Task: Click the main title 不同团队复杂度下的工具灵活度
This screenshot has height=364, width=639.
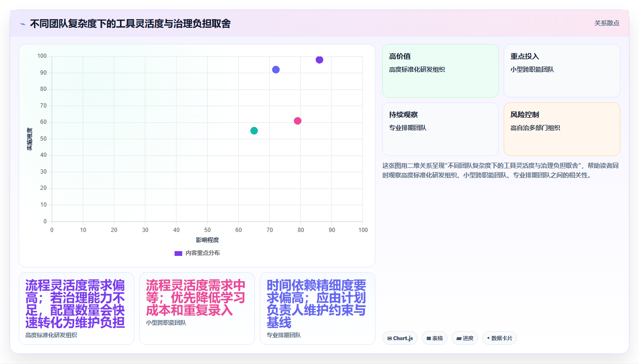Action: point(130,24)
